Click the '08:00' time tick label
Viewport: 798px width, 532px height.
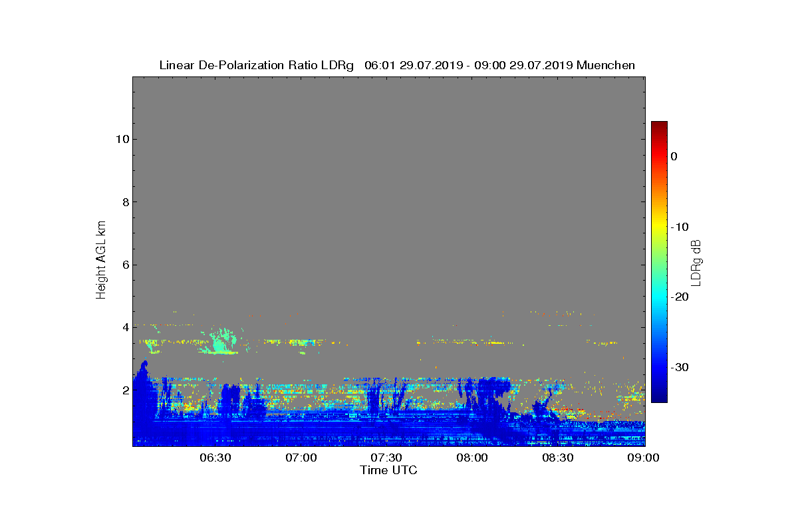[473, 458]
